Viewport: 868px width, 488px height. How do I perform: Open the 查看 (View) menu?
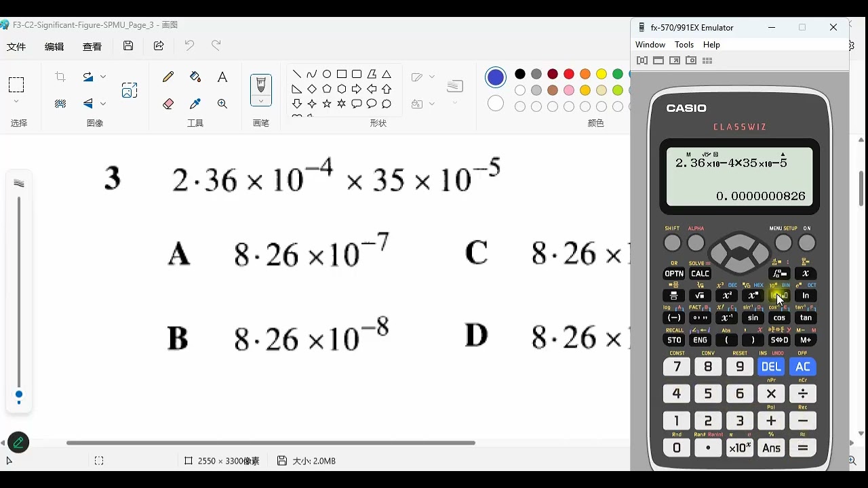[92, 47]
